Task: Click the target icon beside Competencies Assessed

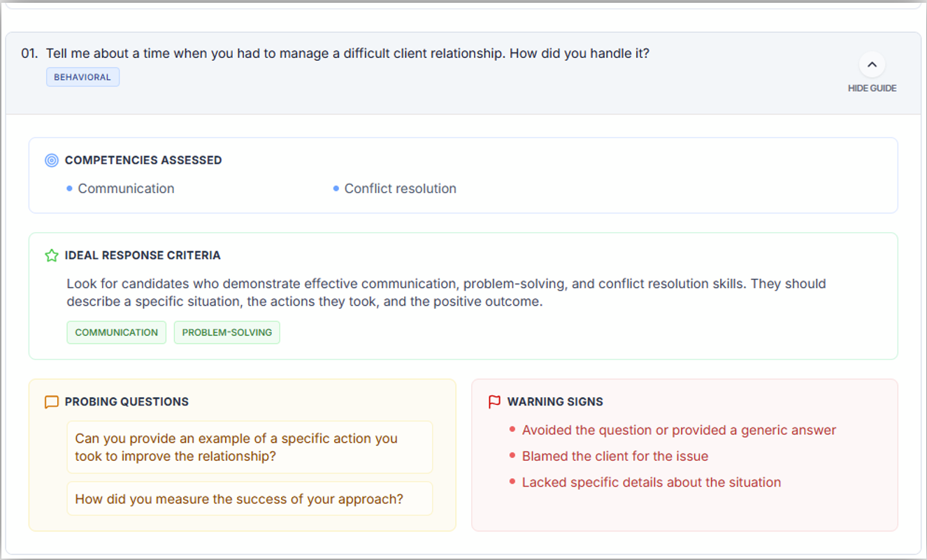Action: tap(51, 160)
